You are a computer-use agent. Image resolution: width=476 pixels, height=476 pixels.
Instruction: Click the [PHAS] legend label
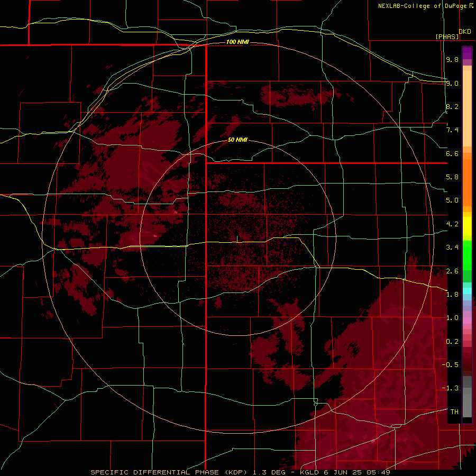coord(447,37)
